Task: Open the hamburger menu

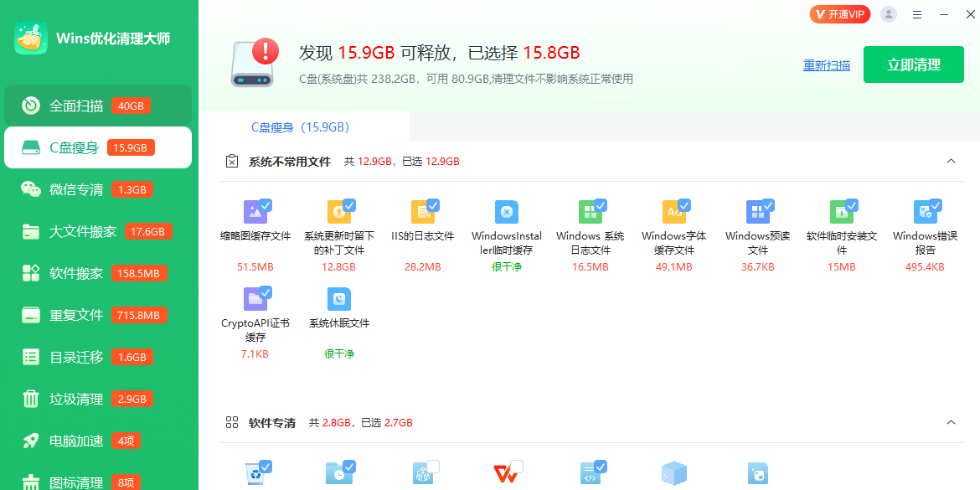Action: (x=916, y=14)
